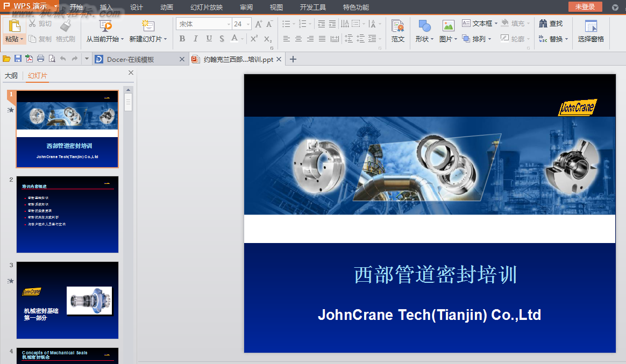Screen dimensions: 626x364
Task: Toggle superscript X² formatting
Action: tap(254, 39)
